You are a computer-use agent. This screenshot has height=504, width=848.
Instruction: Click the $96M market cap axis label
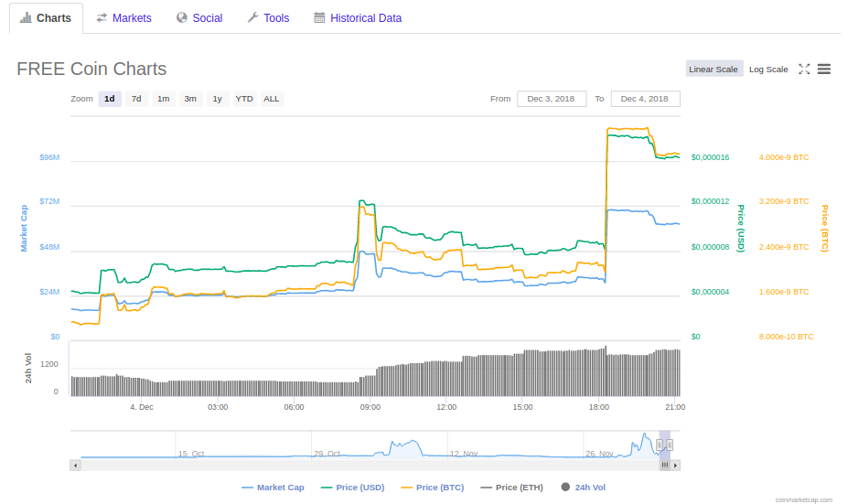pyautogui.click(x=49, y=157)
